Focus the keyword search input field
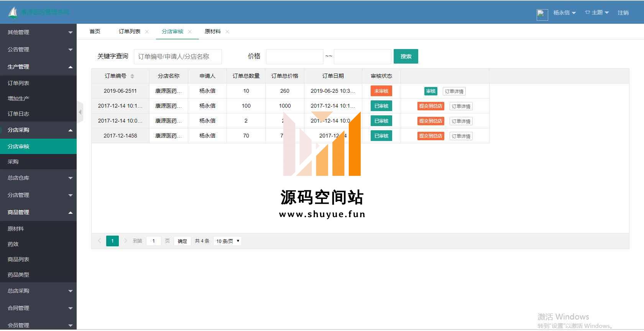Viewport: 644px width, 331px height. [x=177, y=57]
